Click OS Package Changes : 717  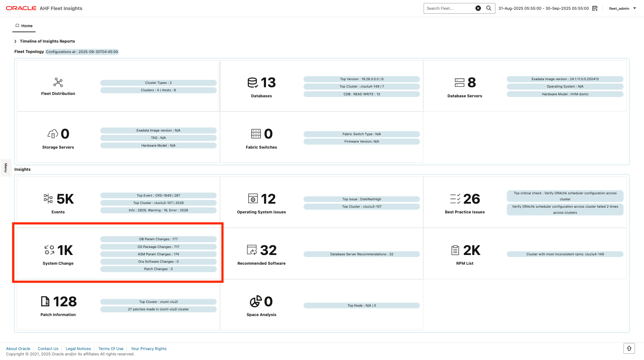(158, 247)
